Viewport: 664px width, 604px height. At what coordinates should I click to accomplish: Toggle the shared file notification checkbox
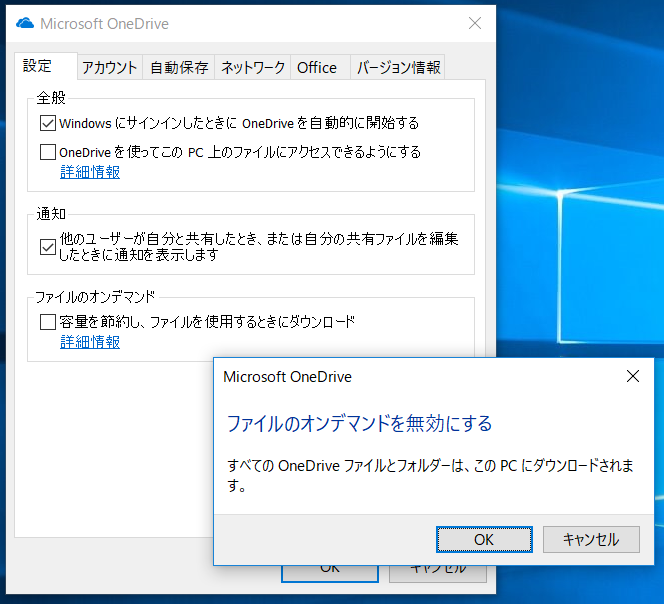tap(47, 247)
